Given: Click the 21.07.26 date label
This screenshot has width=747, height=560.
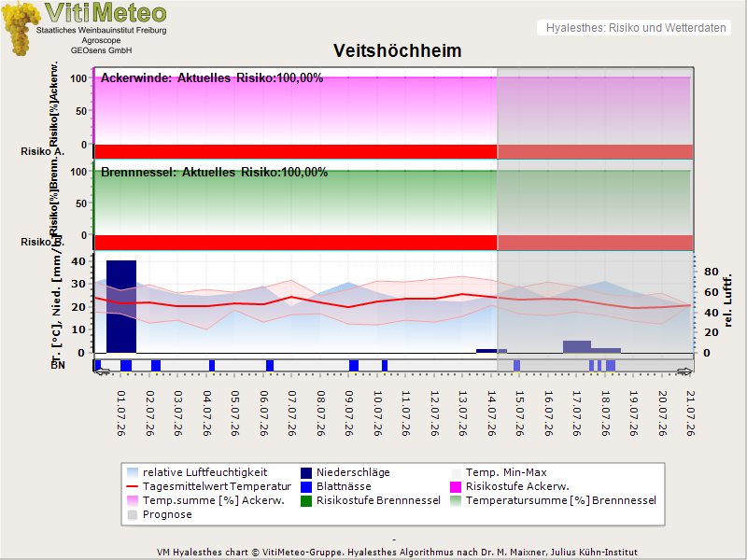Looking at the screenshot, I should pos(690,413).
